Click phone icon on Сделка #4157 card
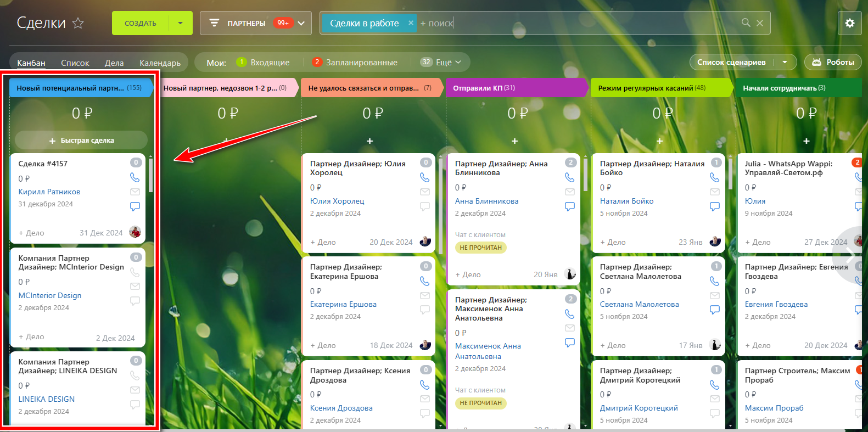Image resolution: width=868 pixels, height=432 pixels. click(x=135, y=177)
